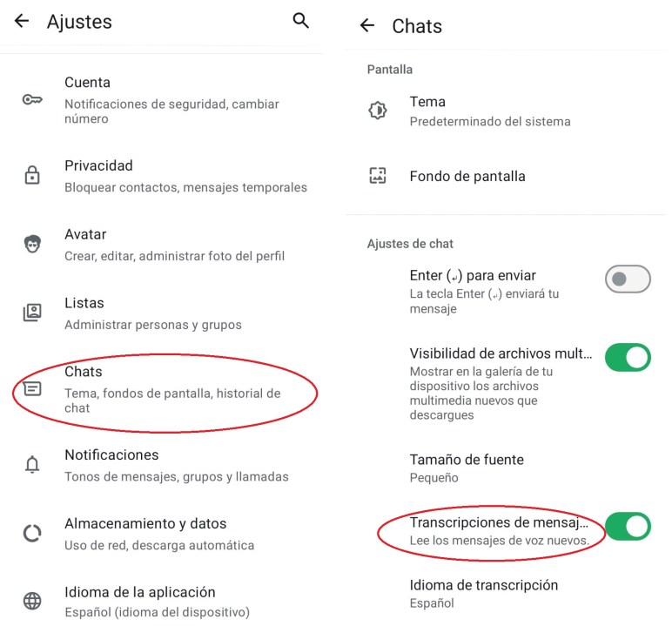The image size is (672, 626).
Task: Open Almacenamiento y datos settings
Action: click(x=161, y=534)
